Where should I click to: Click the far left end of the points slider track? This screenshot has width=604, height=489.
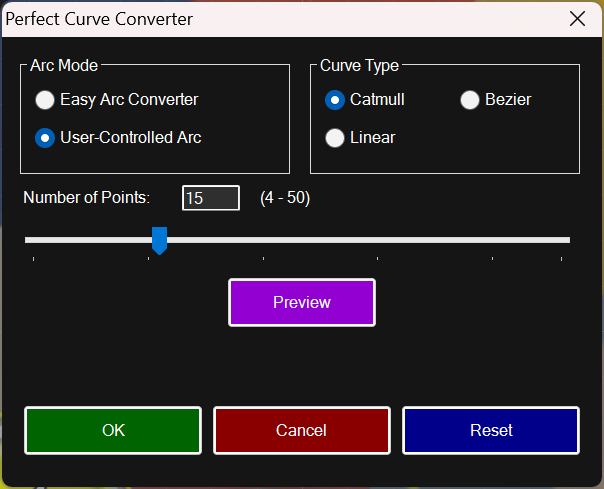pos(29,240)
